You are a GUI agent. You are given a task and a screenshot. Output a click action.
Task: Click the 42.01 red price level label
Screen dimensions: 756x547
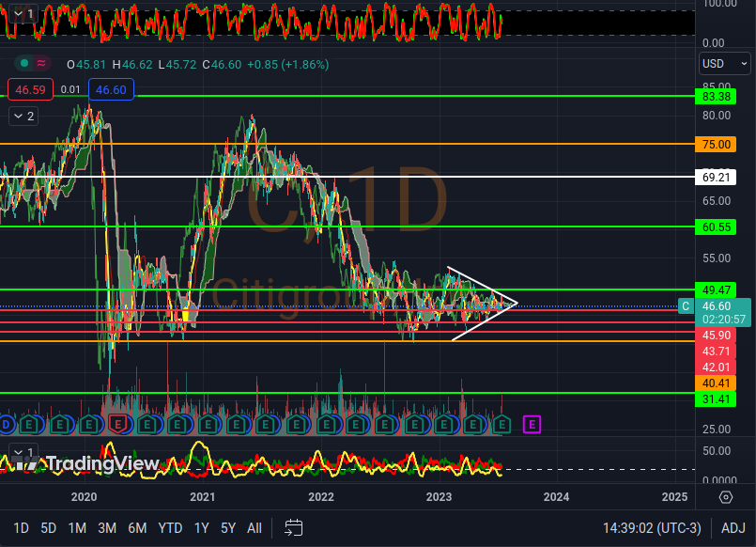716,367
